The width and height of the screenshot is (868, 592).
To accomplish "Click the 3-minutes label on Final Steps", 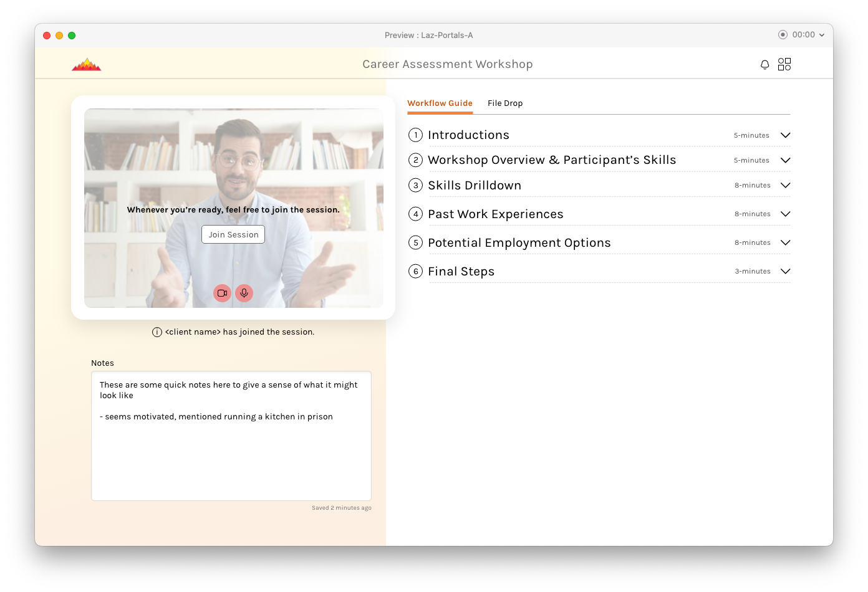I will click(x=753, y=272).
